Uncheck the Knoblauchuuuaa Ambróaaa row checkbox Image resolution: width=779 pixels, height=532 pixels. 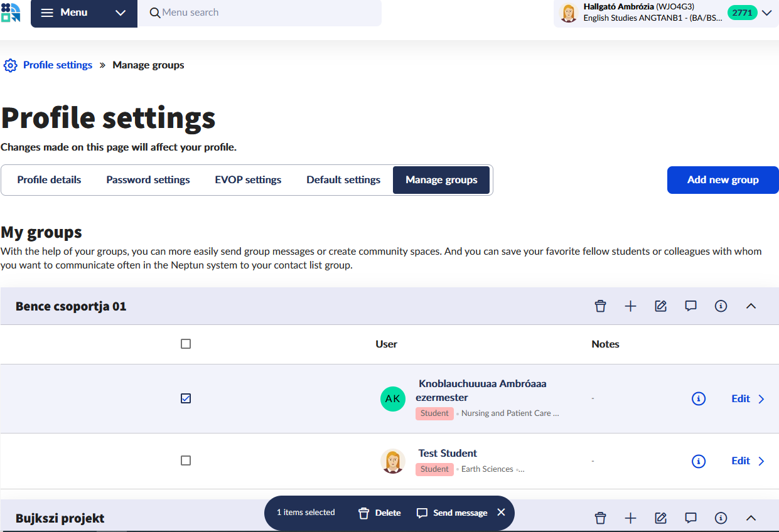tap(186, 398)
